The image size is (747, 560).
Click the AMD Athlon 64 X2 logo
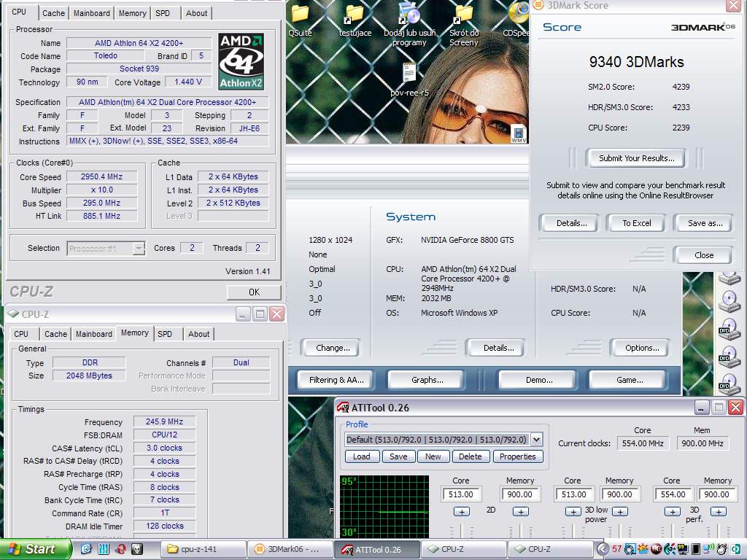pos(241,61)
